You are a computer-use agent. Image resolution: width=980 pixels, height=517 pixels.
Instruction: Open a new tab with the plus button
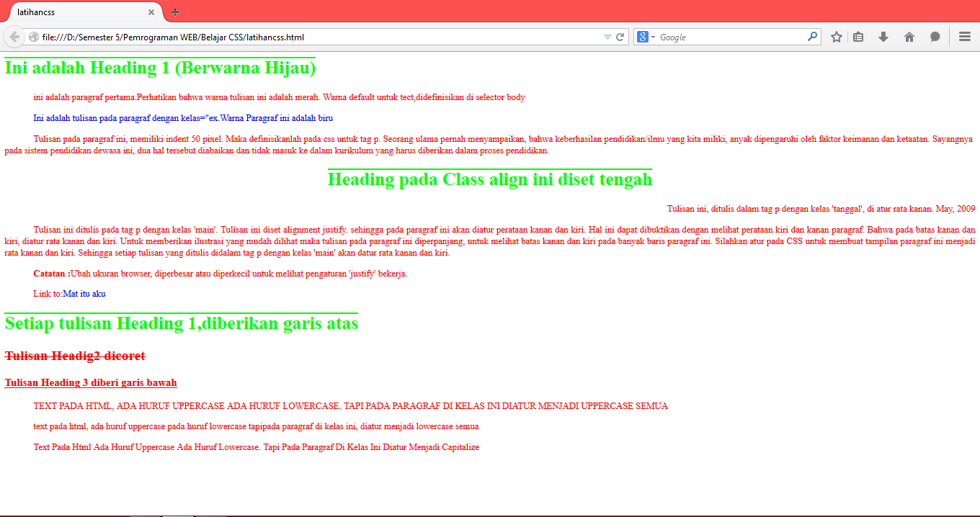pos(174,11)
